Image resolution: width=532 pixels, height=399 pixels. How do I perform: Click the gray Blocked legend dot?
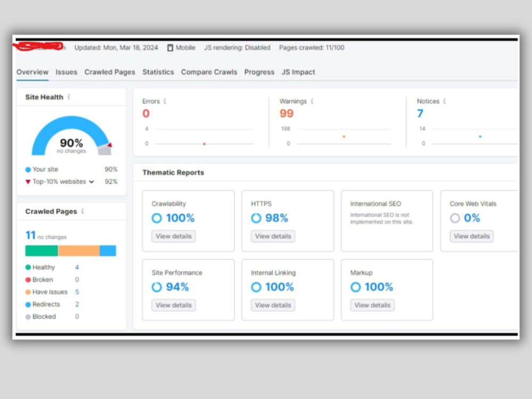click(28, 317)
